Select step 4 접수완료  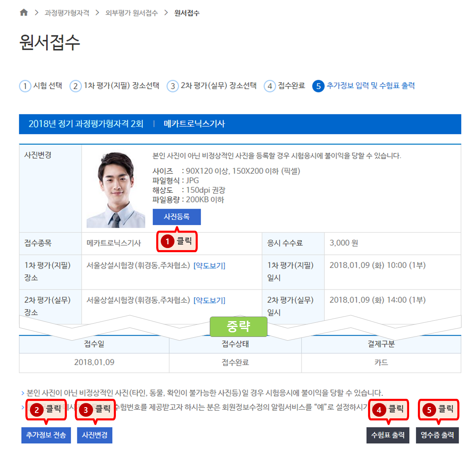point(285,86)
